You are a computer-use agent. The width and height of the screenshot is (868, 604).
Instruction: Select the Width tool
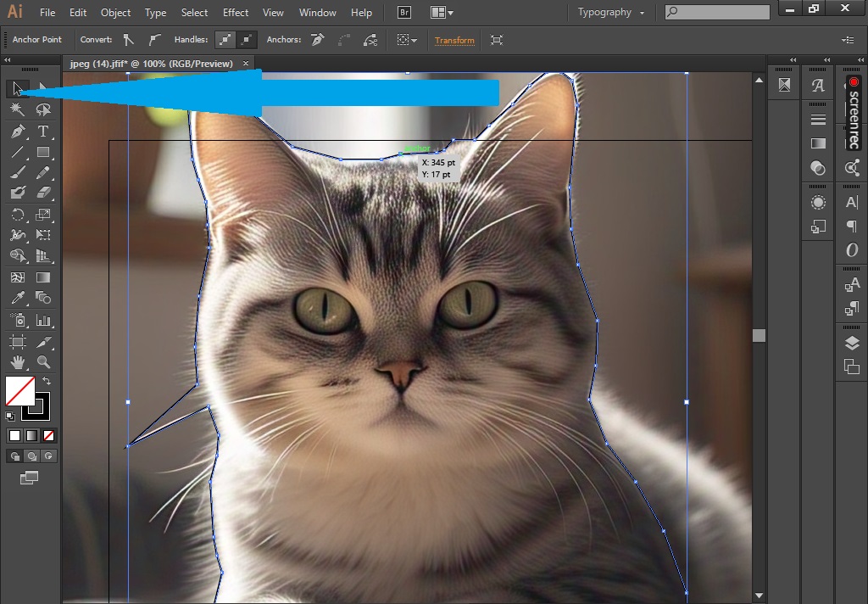pos(17,235)
